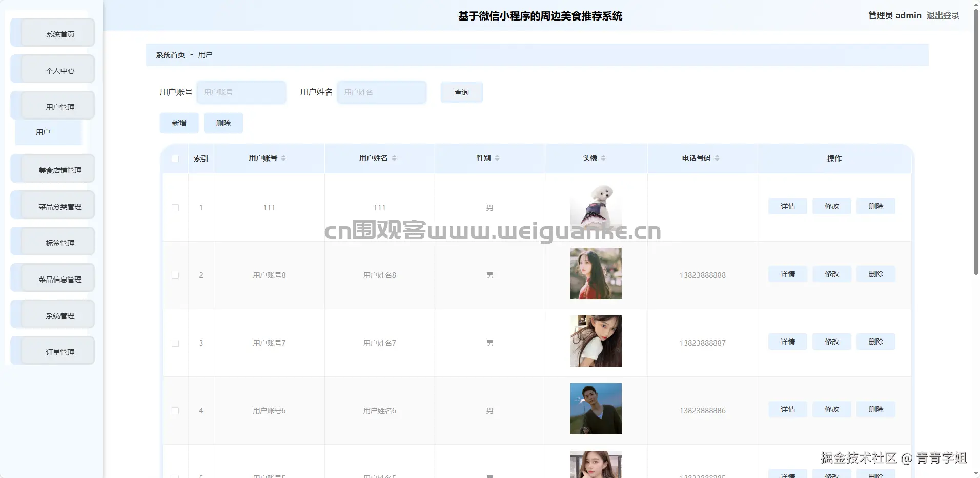This screenshot has height=478, width=980.
Task: Click 修改 for 用户账号7
Action: coord(832,342)
